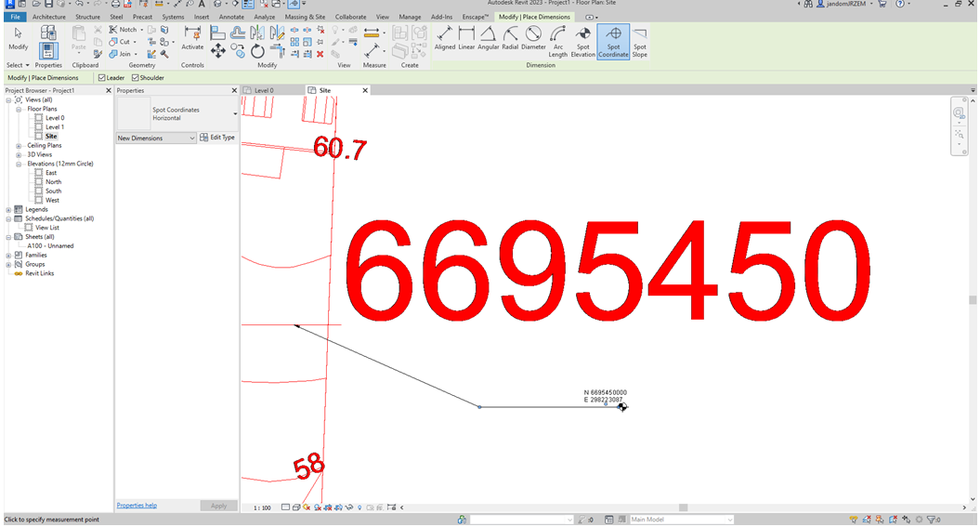This screenshot has height=527, width=980.
Task: Select sheet A100 - Unnamed
Action: [x=50, y=246]
